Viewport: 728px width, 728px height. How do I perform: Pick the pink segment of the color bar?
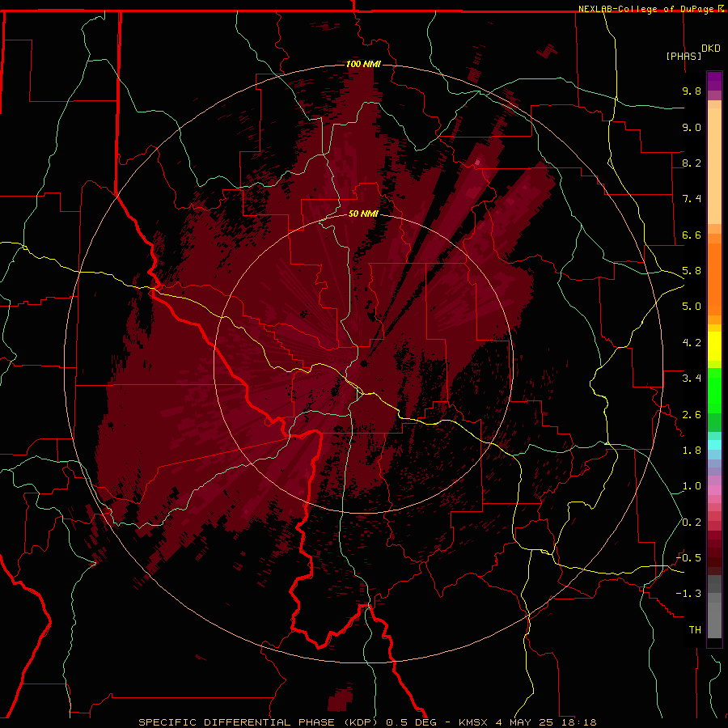click(x=714, y=490)
